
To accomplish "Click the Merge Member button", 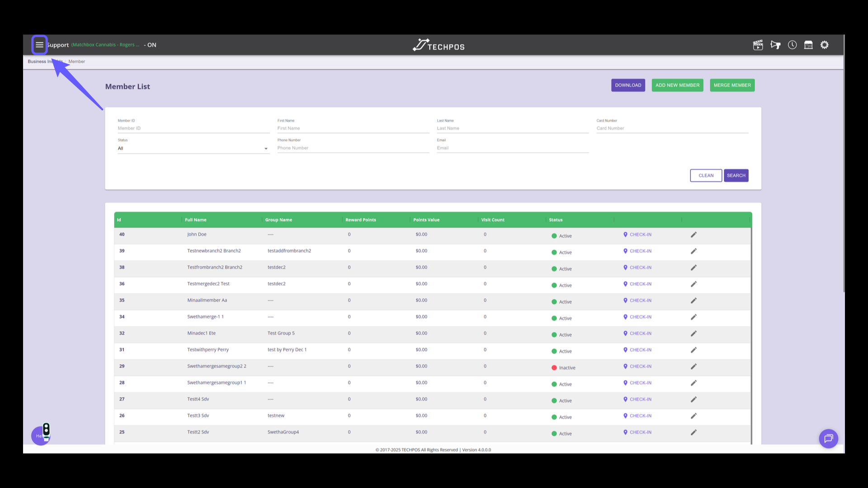I will click(732, 85).
